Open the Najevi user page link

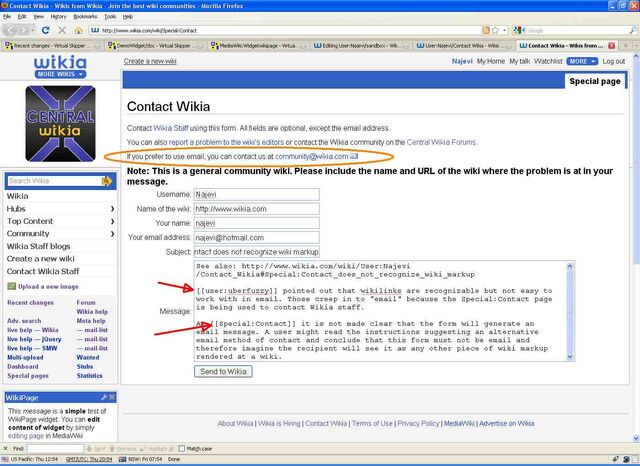[x=462, y=61]
